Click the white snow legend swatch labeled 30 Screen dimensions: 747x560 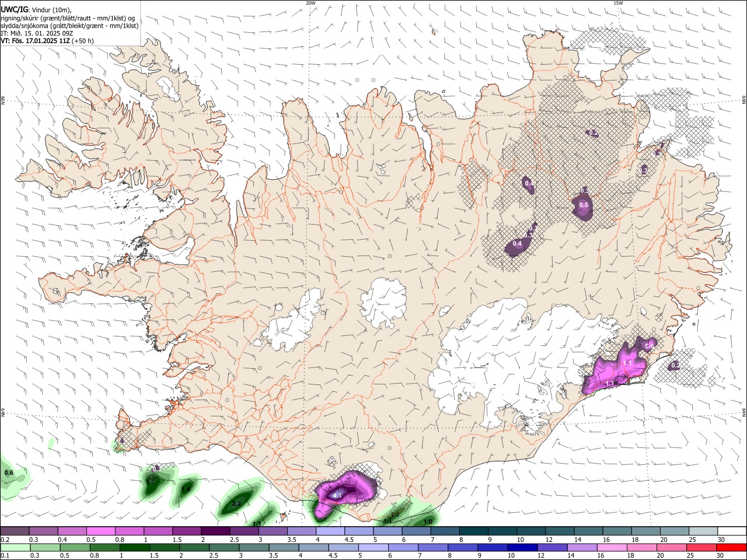(732, 531)
